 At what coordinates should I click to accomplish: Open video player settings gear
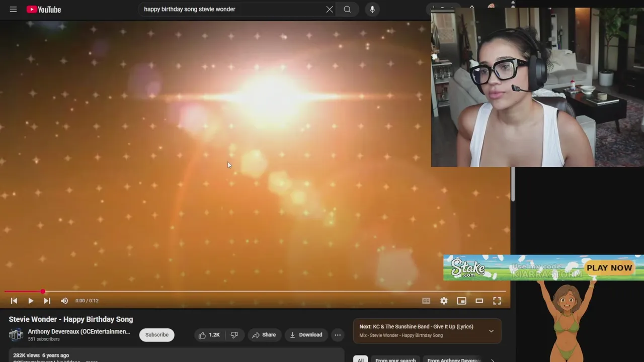tap(444, 301)
